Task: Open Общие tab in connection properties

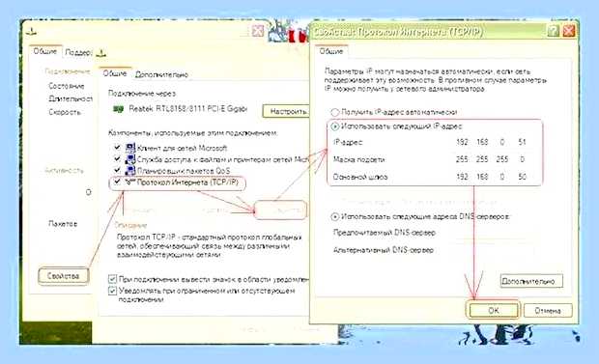Action: [x=115, y=73]
